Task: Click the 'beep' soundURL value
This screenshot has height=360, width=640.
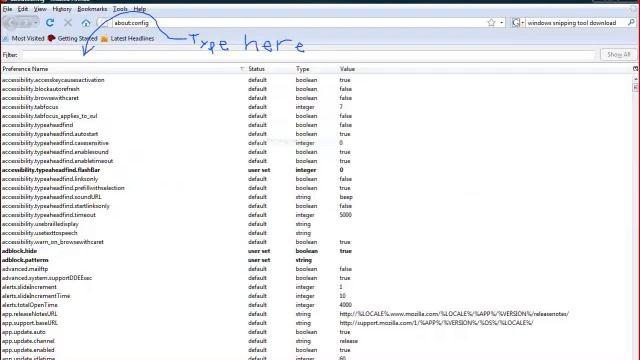Action: [346, 197]
